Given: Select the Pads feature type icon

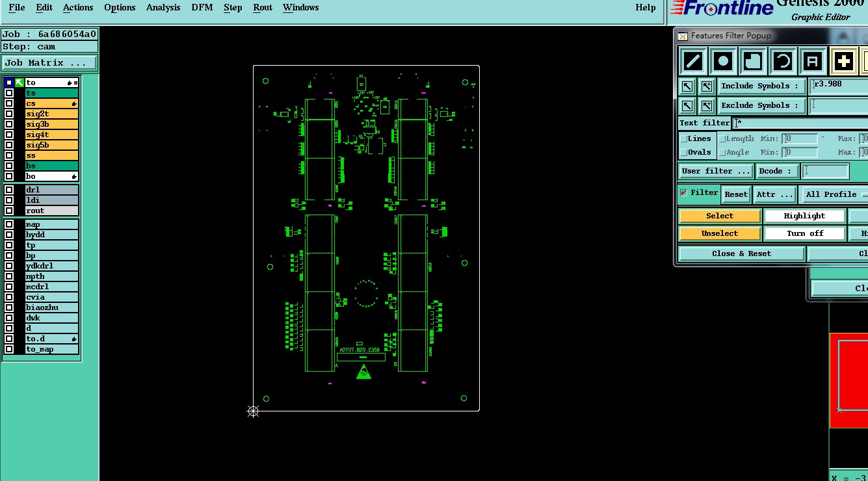Looking at the screenshot, I should (723, 62).
